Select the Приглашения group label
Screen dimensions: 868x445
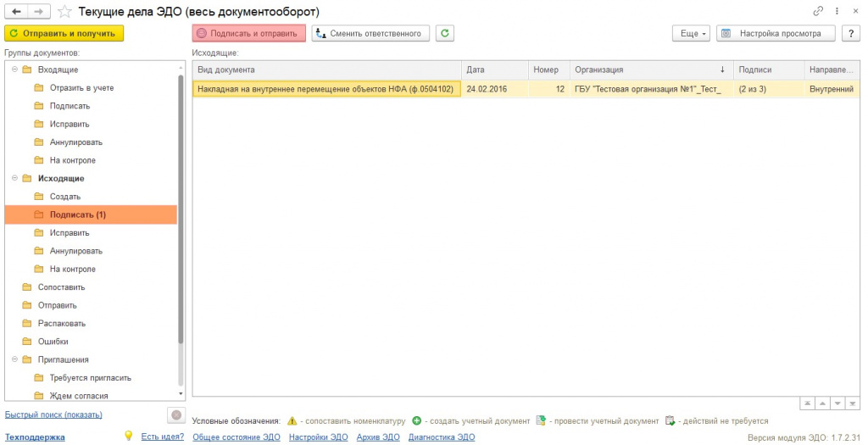coord(63,359)
